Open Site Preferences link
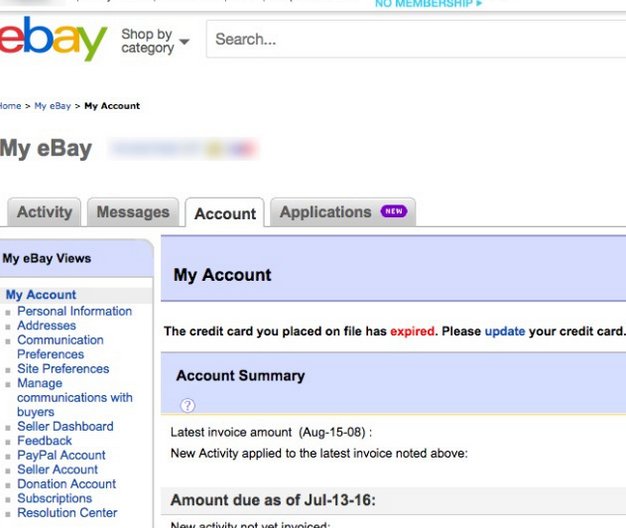Viewport: 626px width, 528px height. coord(63,368)
